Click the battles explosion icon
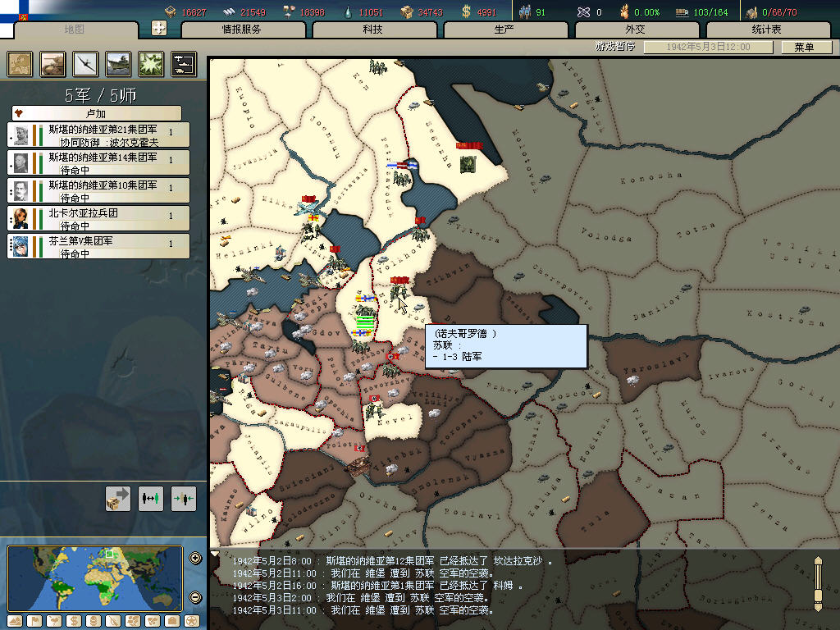Screen dimensions: 840x630 (151, 64)
